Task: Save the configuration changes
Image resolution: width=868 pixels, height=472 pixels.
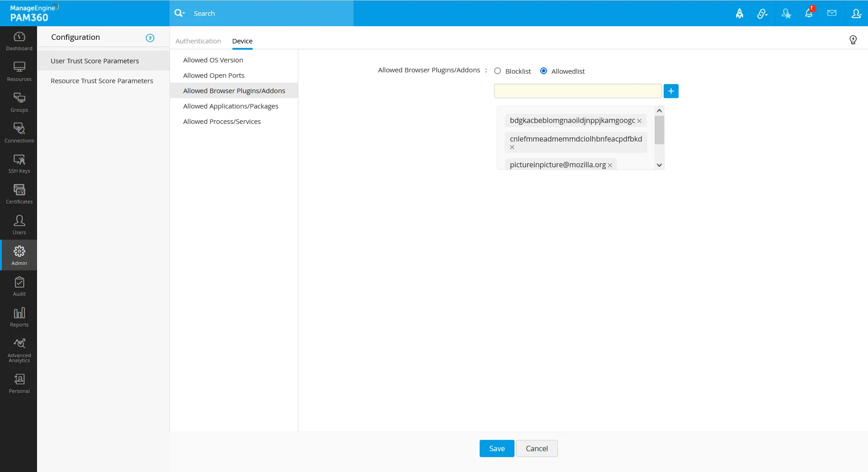Action: 496,448
